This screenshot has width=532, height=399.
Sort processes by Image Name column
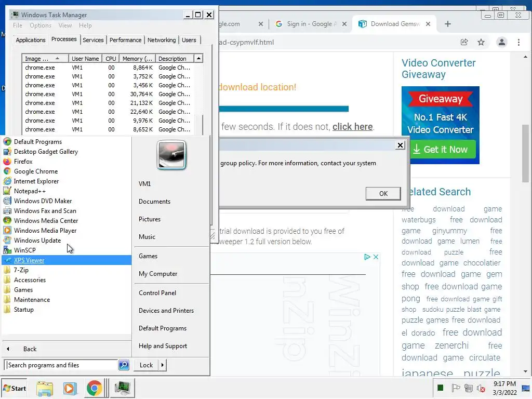45,59
